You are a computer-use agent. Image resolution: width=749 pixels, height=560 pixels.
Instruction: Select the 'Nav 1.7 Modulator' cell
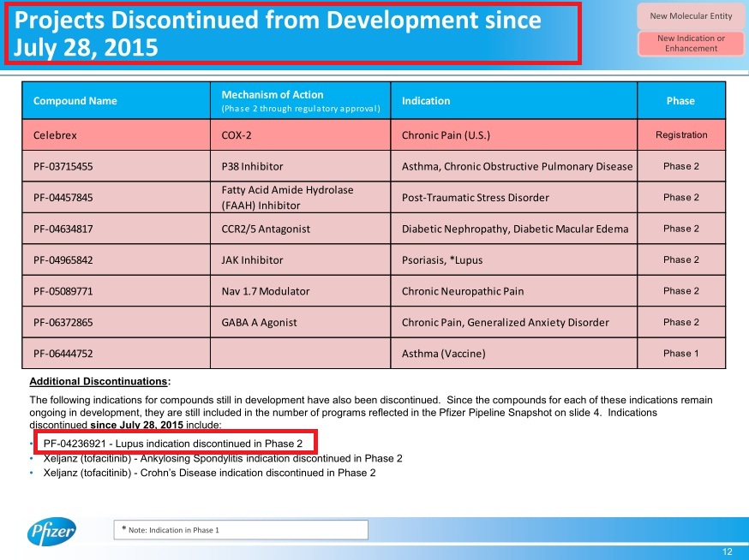[301, 291]
